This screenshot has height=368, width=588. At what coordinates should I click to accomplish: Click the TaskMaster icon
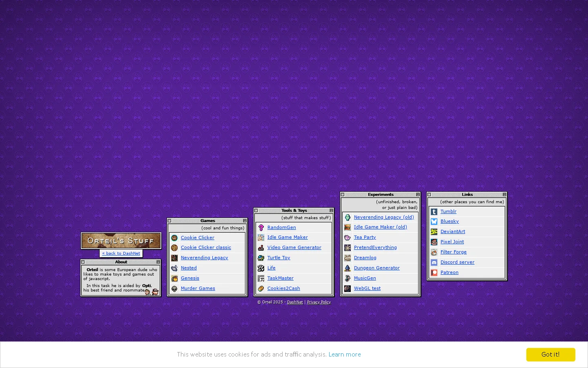pos(261,278)
